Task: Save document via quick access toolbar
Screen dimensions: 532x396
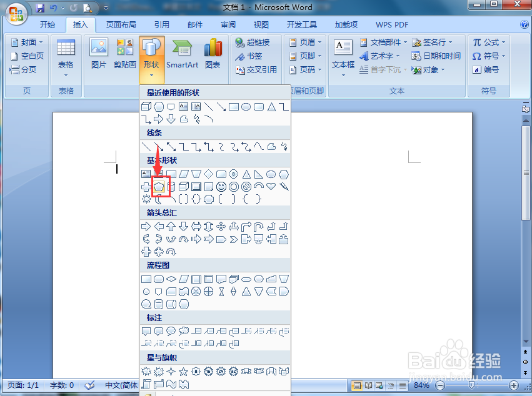Action: pos(41,7)
